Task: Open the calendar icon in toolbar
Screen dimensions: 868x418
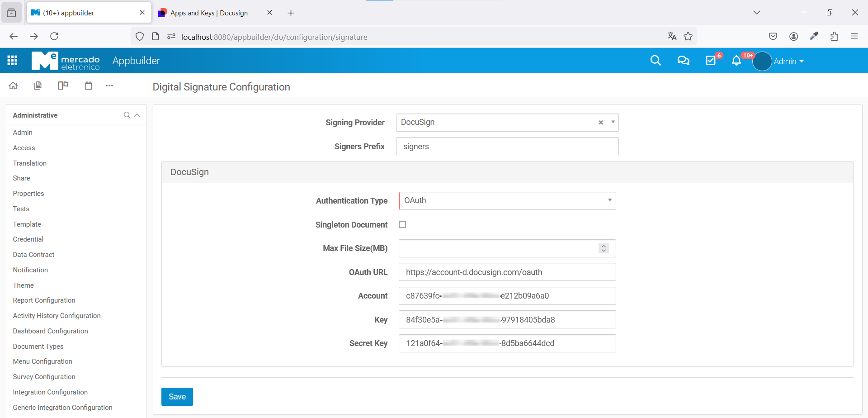Action: tap(88, 85)
